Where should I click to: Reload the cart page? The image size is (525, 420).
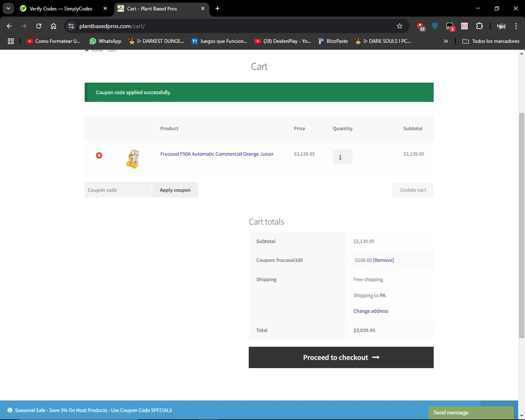(39, 26)
